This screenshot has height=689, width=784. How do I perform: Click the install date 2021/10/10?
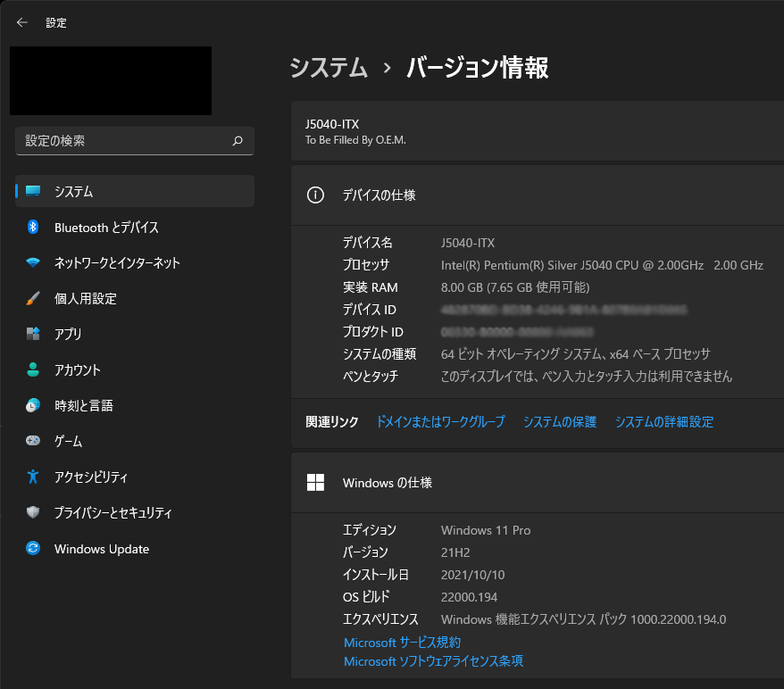tap(472, 575)
